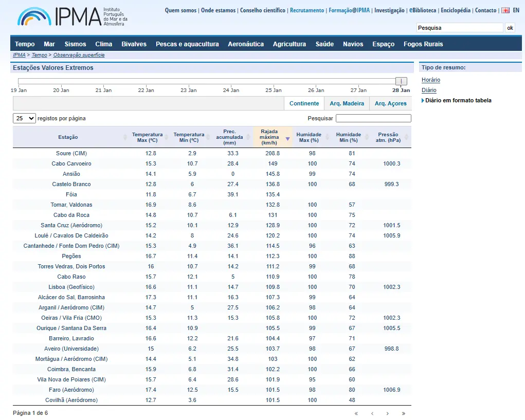Screen dimensions: 525x420
Task: Select the Arq. Açores tab
Action: 390,103
